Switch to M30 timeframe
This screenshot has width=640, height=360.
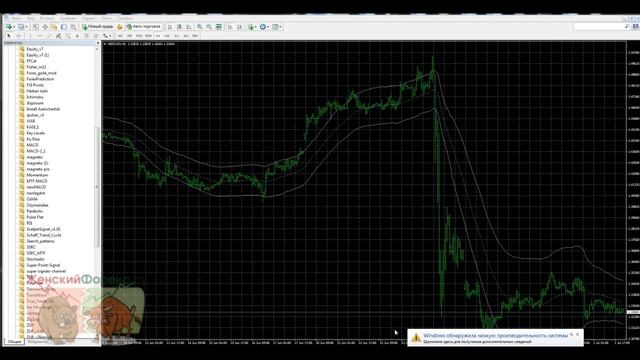pos(148,36)
